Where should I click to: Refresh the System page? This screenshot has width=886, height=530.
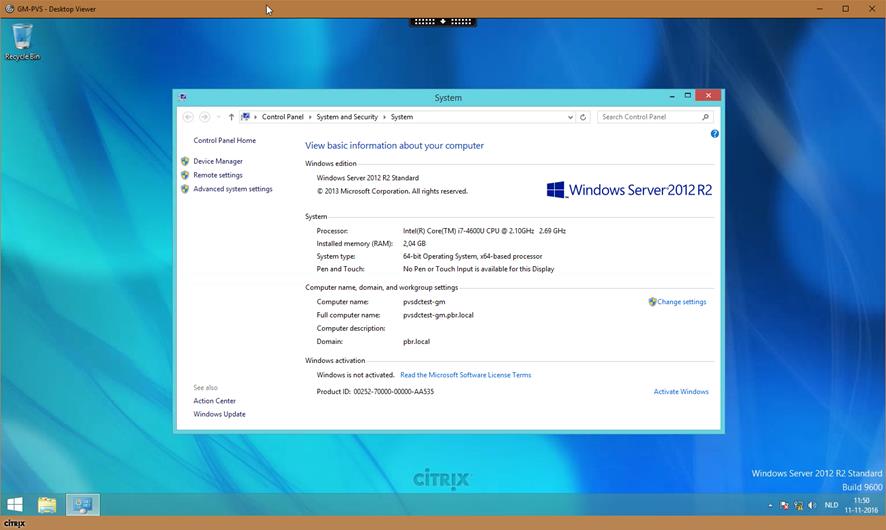click(583, 117)
